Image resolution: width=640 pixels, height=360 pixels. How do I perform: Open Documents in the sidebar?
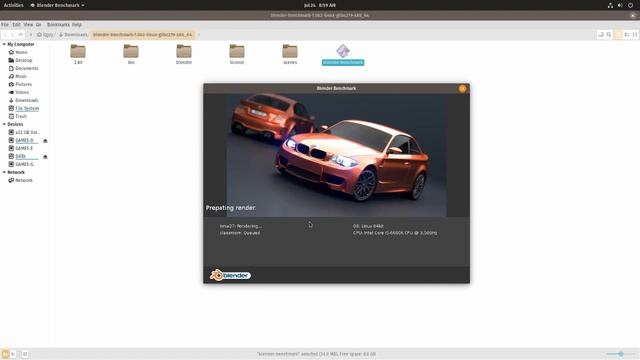pyautogui.click(x=23, y=68)
